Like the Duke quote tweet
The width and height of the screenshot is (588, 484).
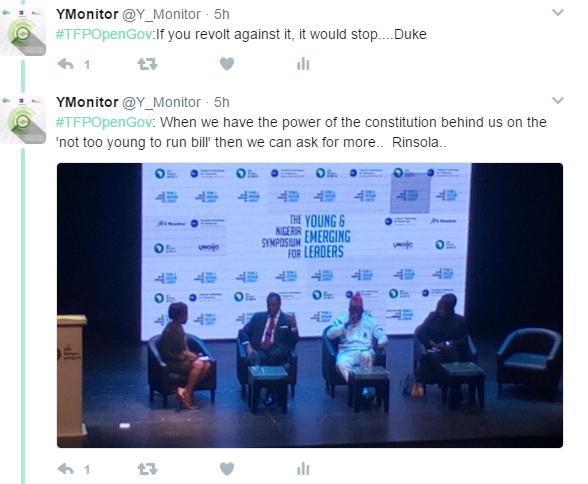click(227, 64)
